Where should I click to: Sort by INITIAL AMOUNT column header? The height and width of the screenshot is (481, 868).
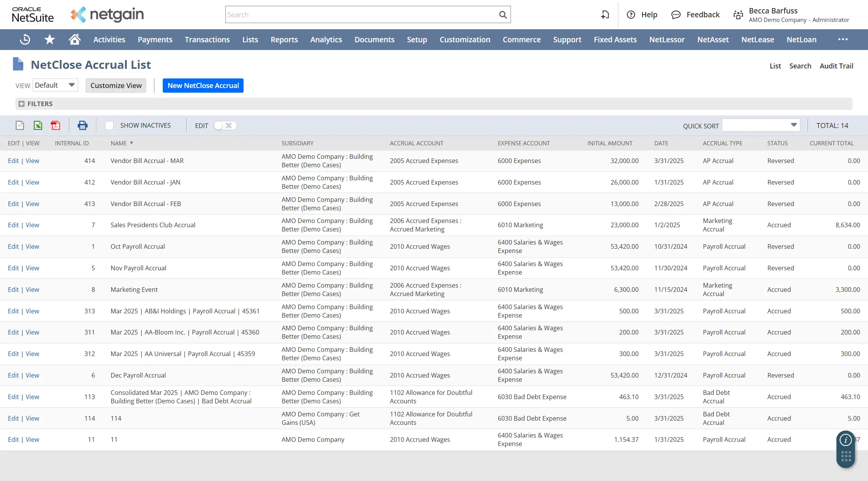coord(609,143)
